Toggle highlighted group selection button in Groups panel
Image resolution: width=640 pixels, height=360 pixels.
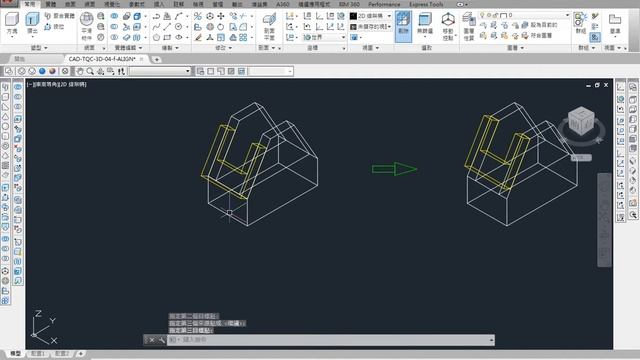pos(595,37)
